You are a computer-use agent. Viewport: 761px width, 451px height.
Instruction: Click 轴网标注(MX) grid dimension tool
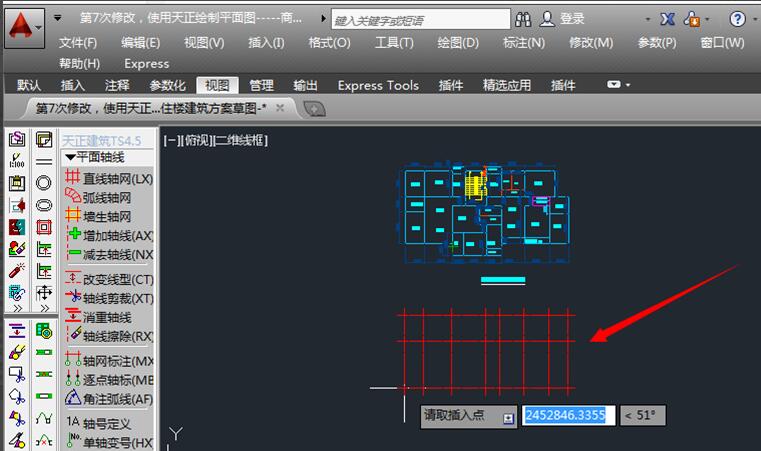click(x=110, y=360)
